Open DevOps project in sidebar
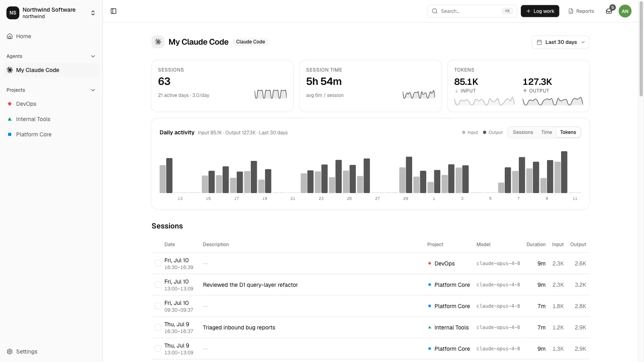The width and height of the screenshot is (644, 362). tap(52, 104)
